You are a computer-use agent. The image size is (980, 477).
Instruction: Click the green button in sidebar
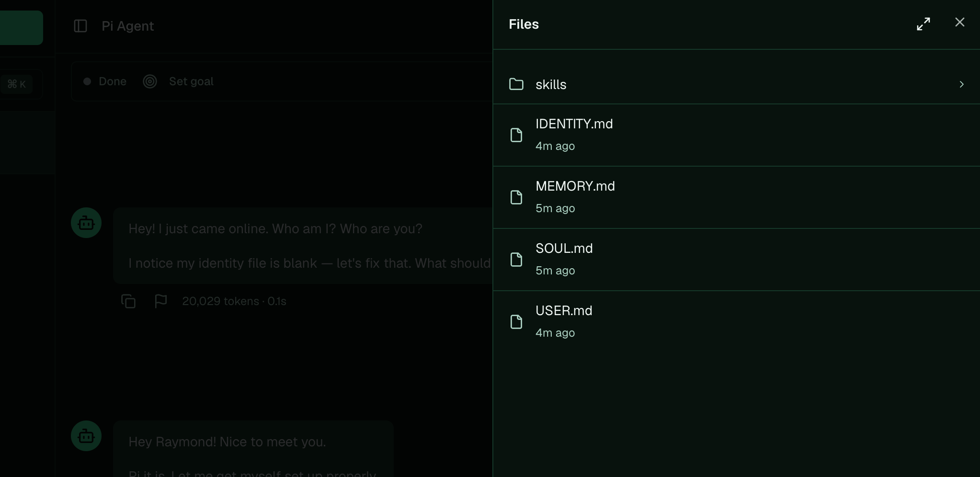[21, 28]
